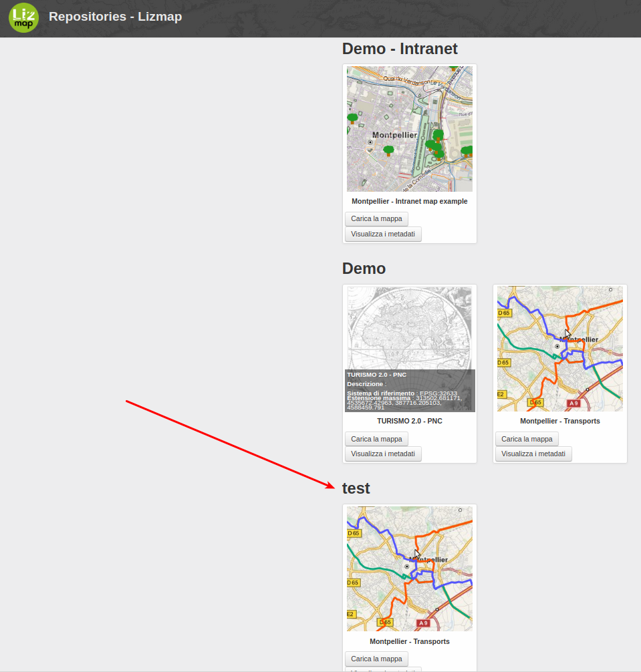Click 'Carica la mappa' under TURISMO 2.0 - PNC
Viewport: 641px width, 672px height.
click(376, 439)
